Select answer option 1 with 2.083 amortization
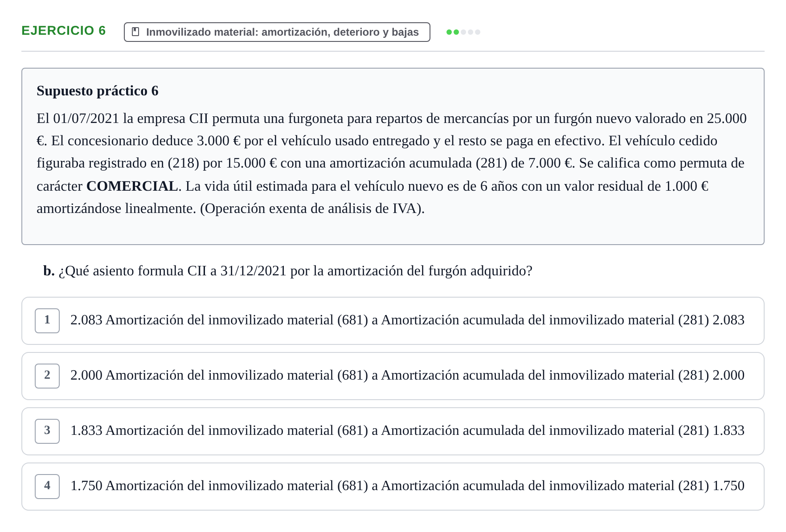 coord(393,321)
